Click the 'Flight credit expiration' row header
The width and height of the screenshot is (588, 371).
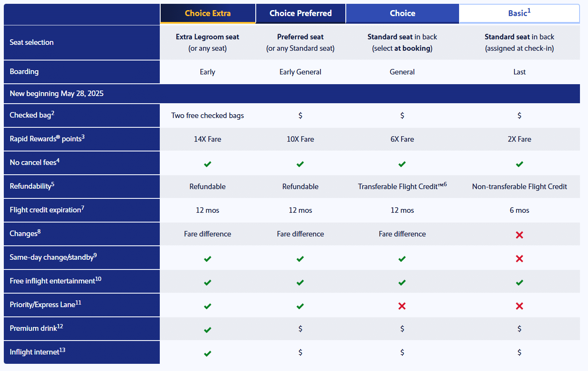[82, 210]
